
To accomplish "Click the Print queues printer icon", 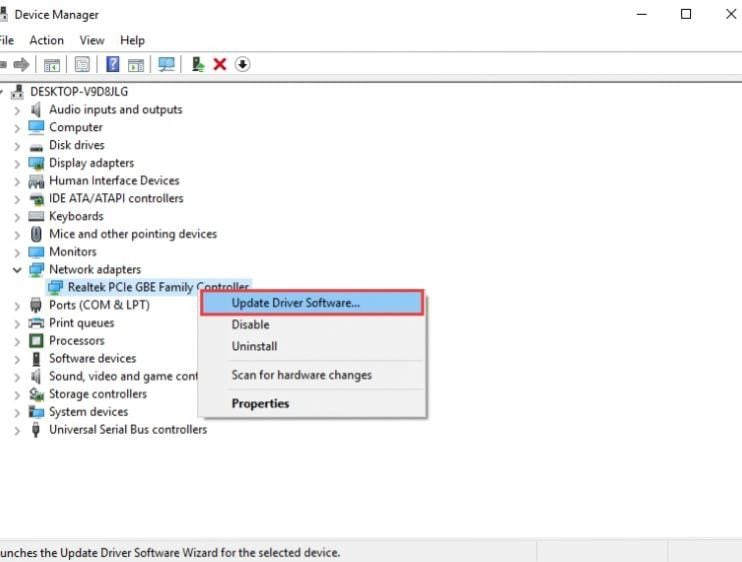I will pos(36,323).
